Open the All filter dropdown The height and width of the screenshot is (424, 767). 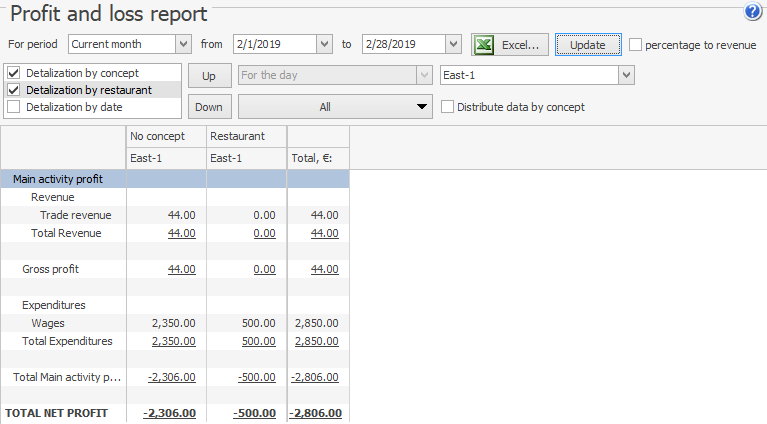coord(421,107)
